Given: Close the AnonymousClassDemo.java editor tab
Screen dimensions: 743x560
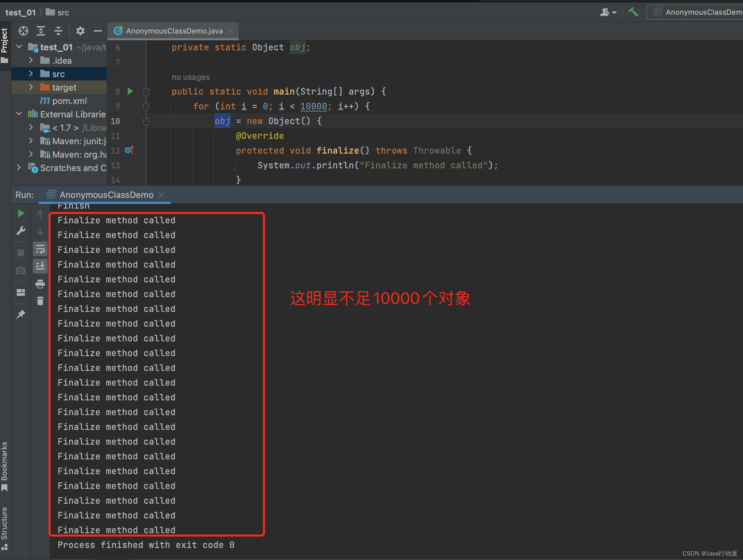Looking at the screenshot, I should tap(231, 31).
